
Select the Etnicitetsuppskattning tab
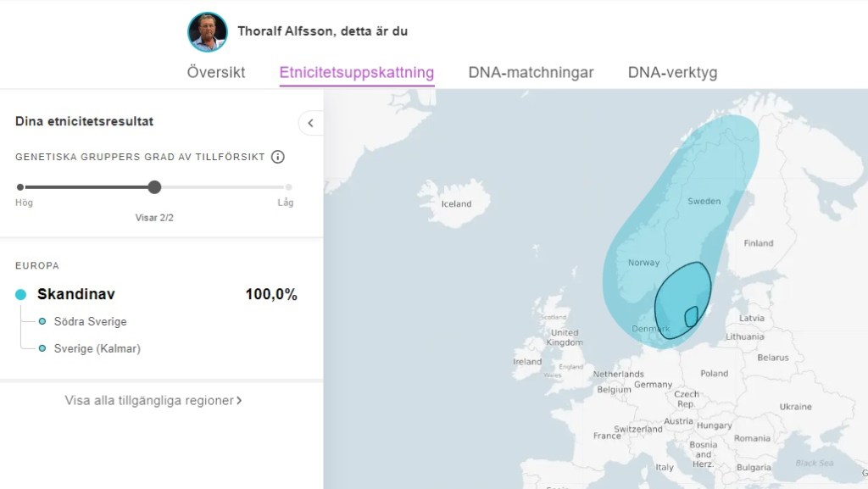tap(357, 72)
